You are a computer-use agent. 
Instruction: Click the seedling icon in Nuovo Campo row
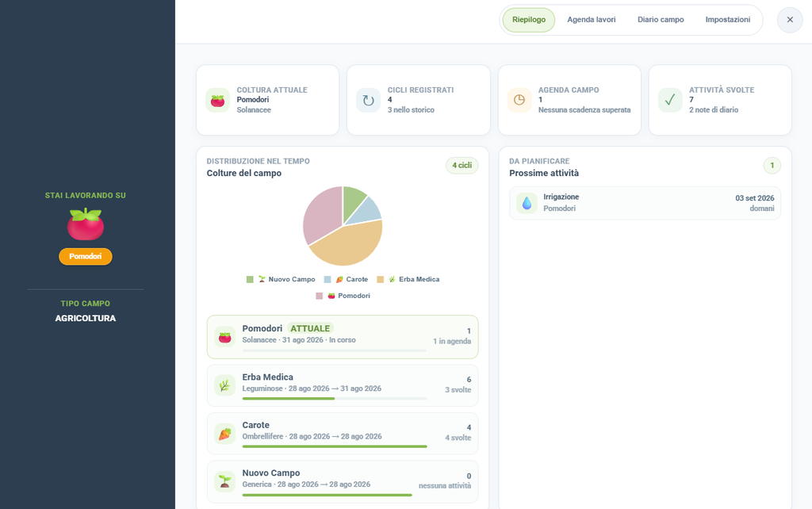[x=224, y=481]
